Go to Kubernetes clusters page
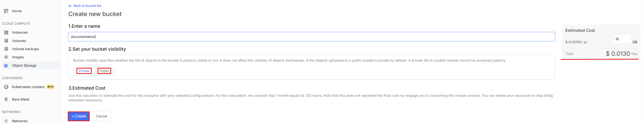Screen dimensions: 644x124 click(x=28, y=87)
